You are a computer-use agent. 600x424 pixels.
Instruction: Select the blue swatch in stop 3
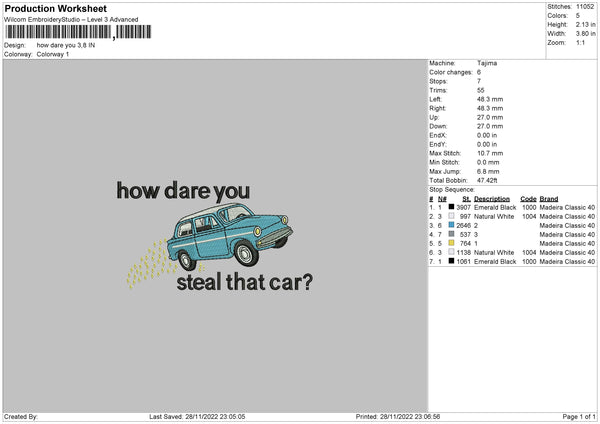point(452,225)
